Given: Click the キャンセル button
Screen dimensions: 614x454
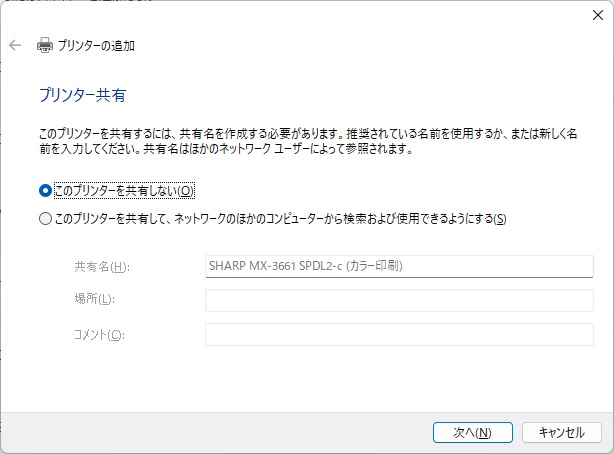Looking at the screenshot, I should 561,432.
